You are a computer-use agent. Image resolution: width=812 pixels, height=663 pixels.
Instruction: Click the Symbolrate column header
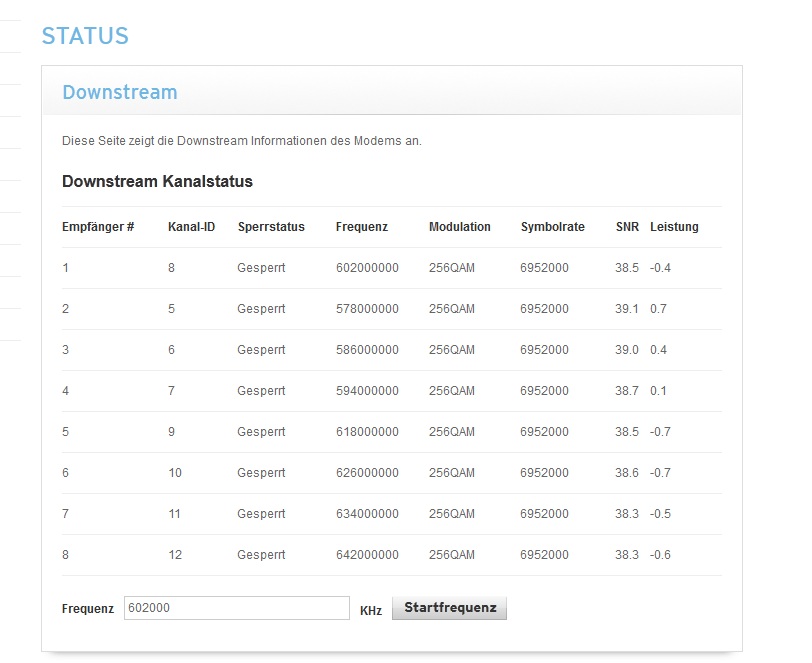[x=552, y=227]
